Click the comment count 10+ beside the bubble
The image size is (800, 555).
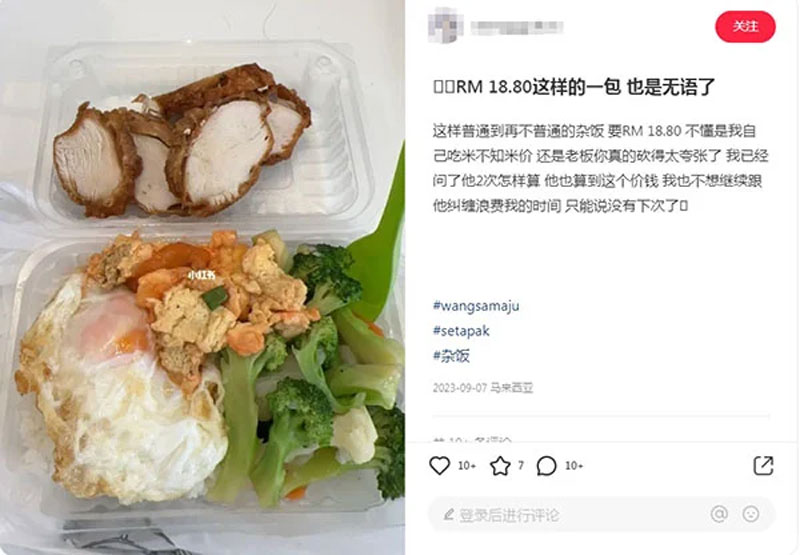pyautogui.click(x=573, y=466)
